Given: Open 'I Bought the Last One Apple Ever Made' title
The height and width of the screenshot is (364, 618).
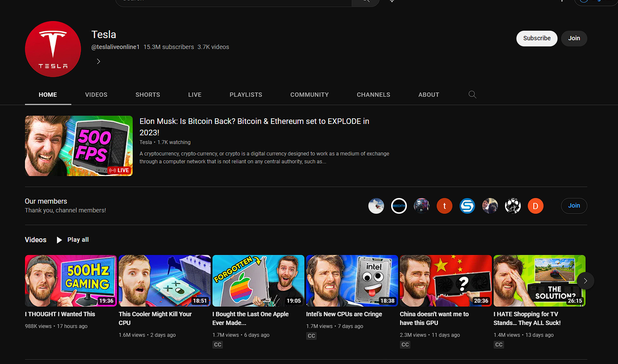Looking at the screenshot, I should pos(251,318).
